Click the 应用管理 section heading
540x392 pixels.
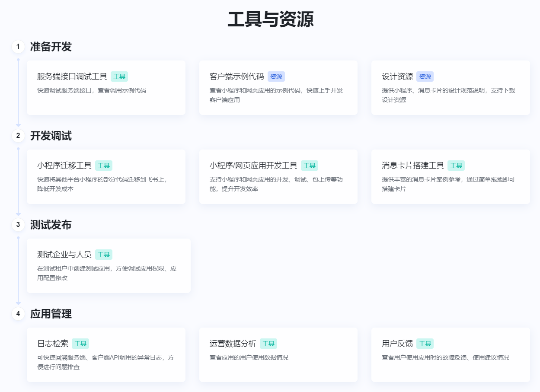(x=51, y=314)
